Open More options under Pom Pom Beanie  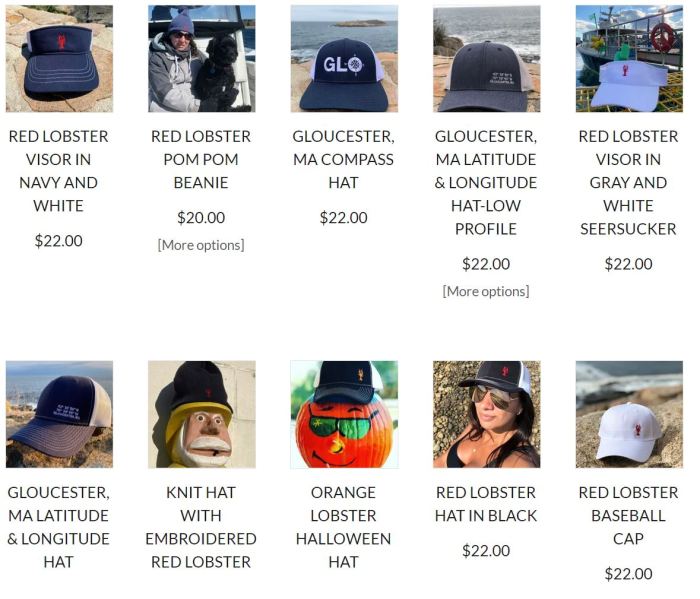tap(201, 245)
